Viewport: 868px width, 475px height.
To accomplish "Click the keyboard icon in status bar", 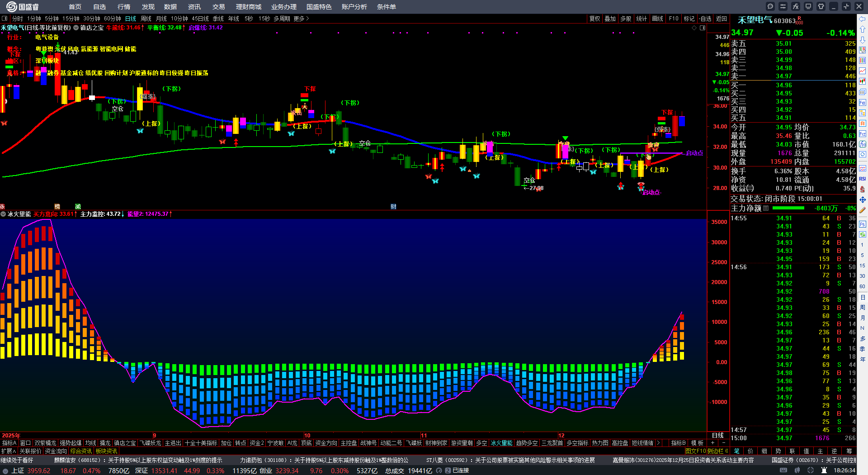I will [x=783, y=470].
